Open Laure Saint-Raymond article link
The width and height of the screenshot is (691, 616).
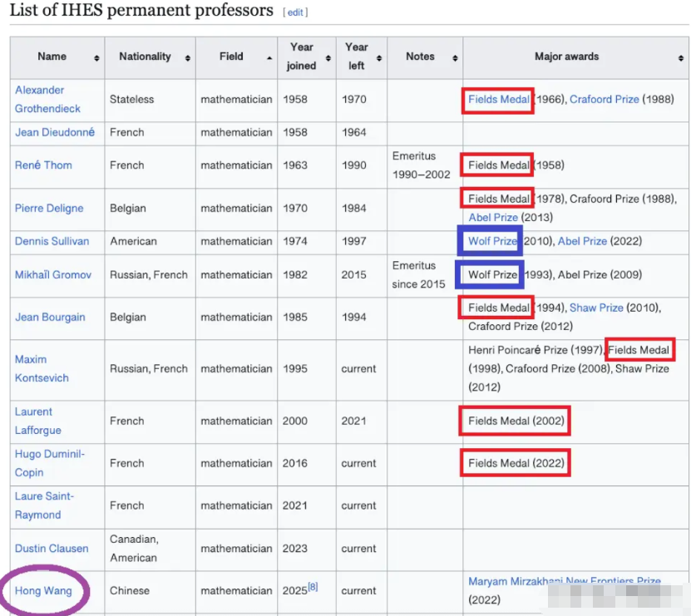tap(44, 505)
